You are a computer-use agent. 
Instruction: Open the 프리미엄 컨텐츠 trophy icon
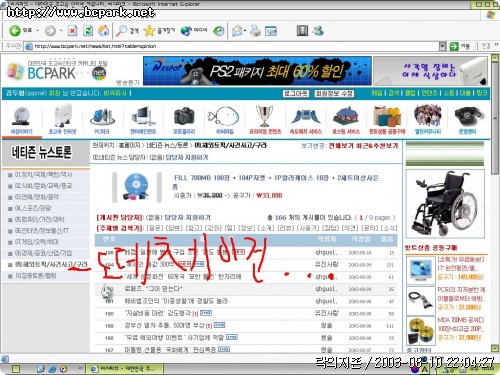(265, 120)
